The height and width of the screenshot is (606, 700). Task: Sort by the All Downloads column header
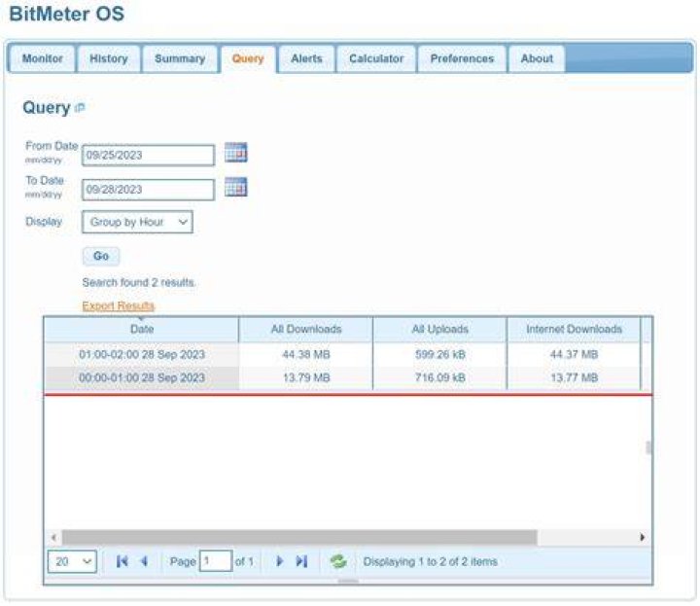pyautogui.click(x=306, y=330)
